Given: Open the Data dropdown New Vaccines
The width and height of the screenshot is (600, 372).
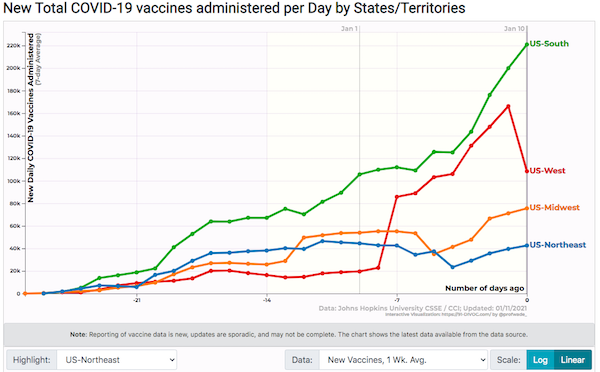Looking at the screenshot, I should [x=403, y=360].
